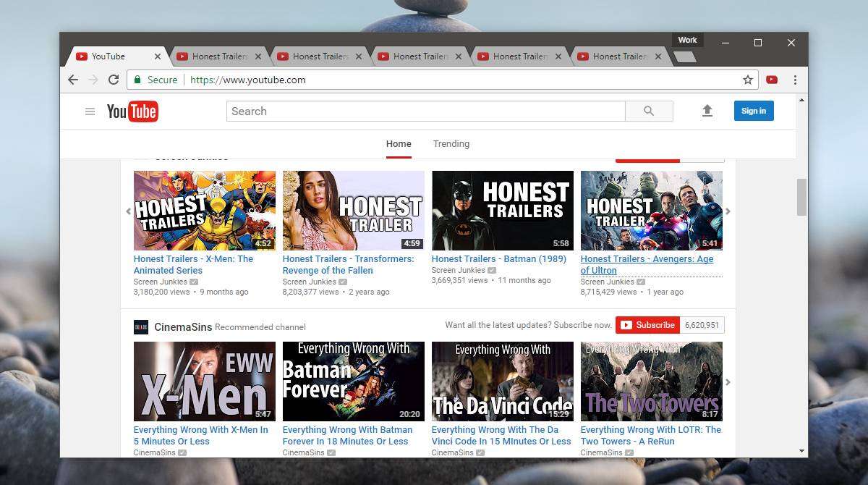
Task: Switch to the YouTube tab
Action: click(116, 56)
